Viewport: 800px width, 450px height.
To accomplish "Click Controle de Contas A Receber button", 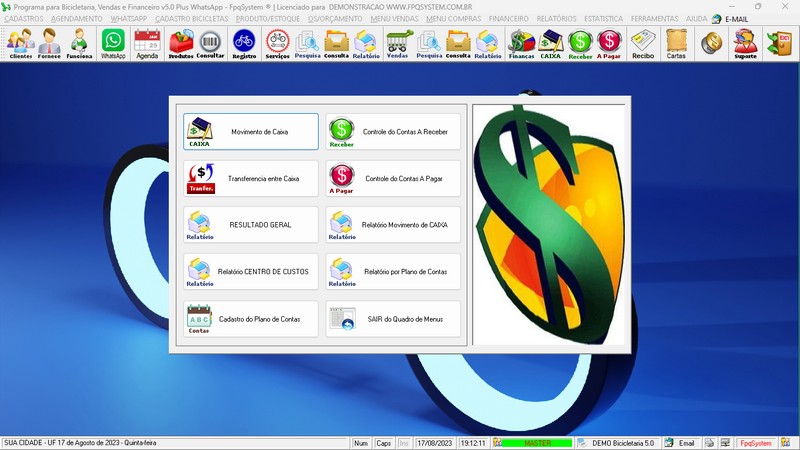I will point(394,131).
